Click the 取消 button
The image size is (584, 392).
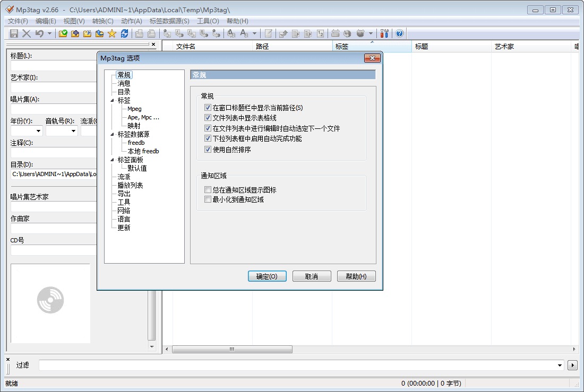point(312,276)
